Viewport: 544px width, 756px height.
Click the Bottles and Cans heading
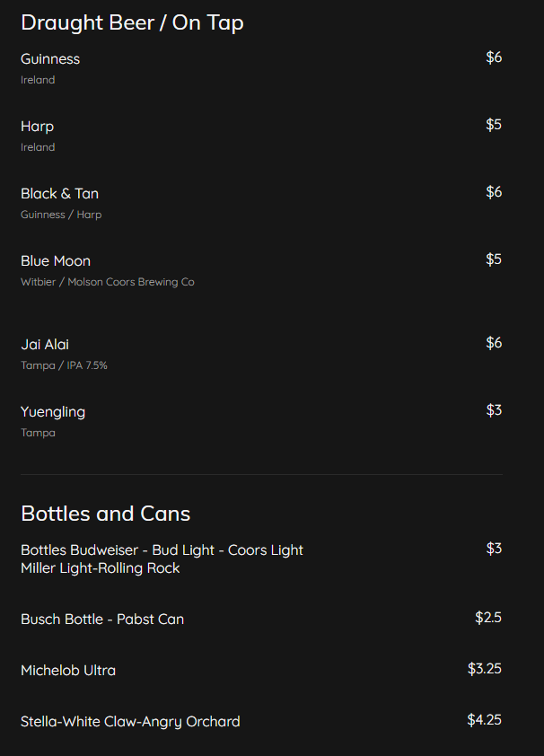(x=105, y=514)
